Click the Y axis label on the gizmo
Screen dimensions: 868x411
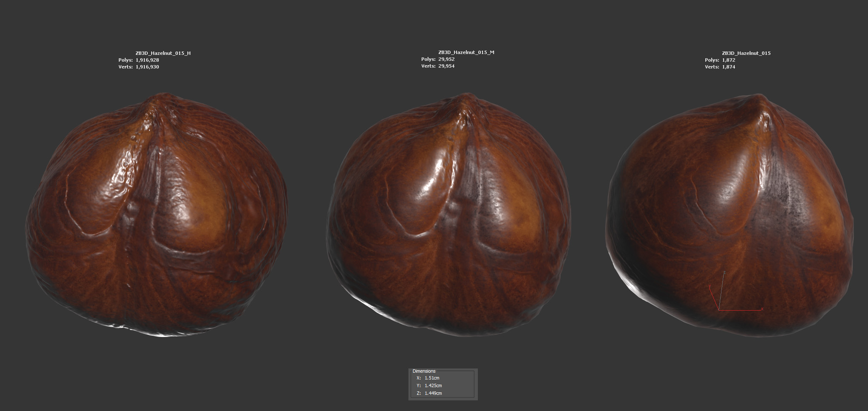coord(710,286)
